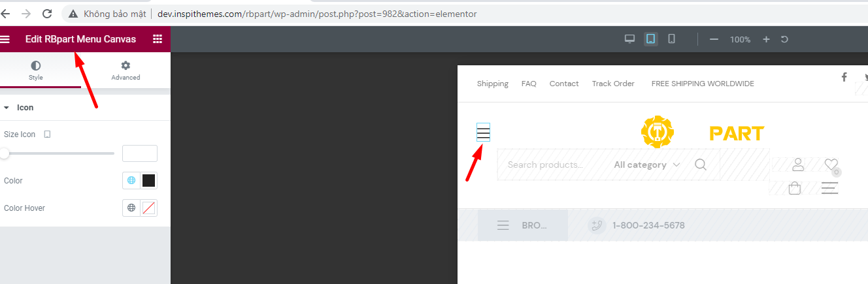Screen dimensions: 868x284
Task: Open the wishlist heart icon
Action: click(831, 165)
